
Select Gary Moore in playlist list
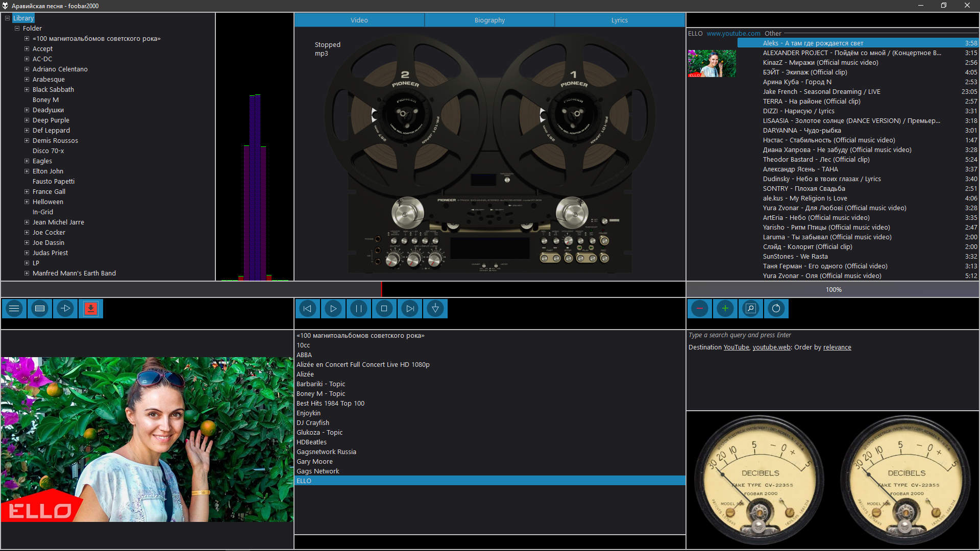click(x=314, y=462)
